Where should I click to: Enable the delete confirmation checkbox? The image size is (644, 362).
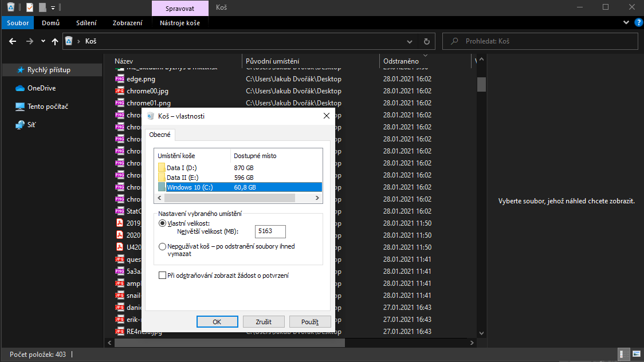click(x=162, y=276)
